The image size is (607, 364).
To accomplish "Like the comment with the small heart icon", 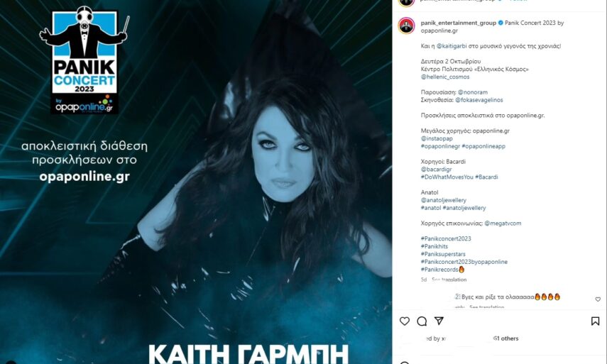I will (x=598, y=299).
